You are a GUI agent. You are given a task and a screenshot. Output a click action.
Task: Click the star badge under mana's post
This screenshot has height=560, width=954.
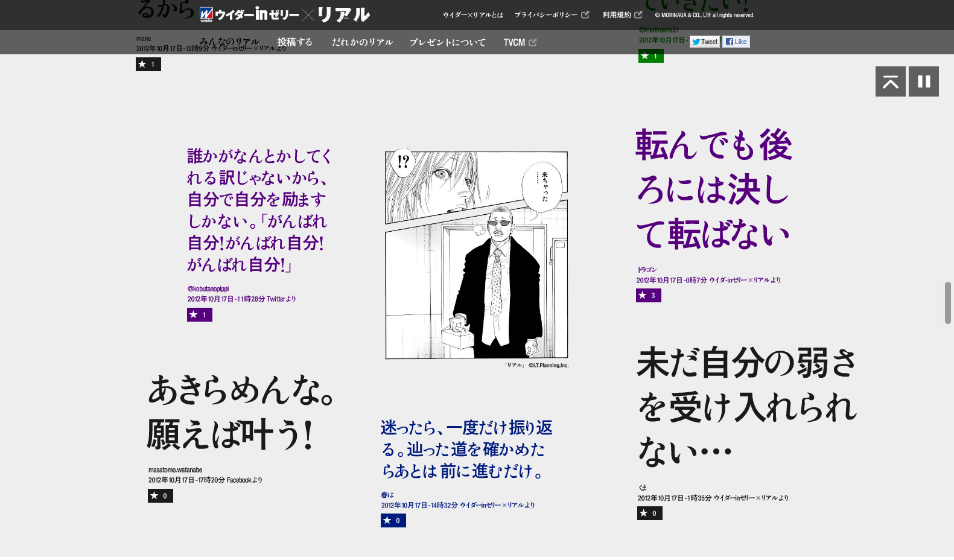click(x=148, y=64)
